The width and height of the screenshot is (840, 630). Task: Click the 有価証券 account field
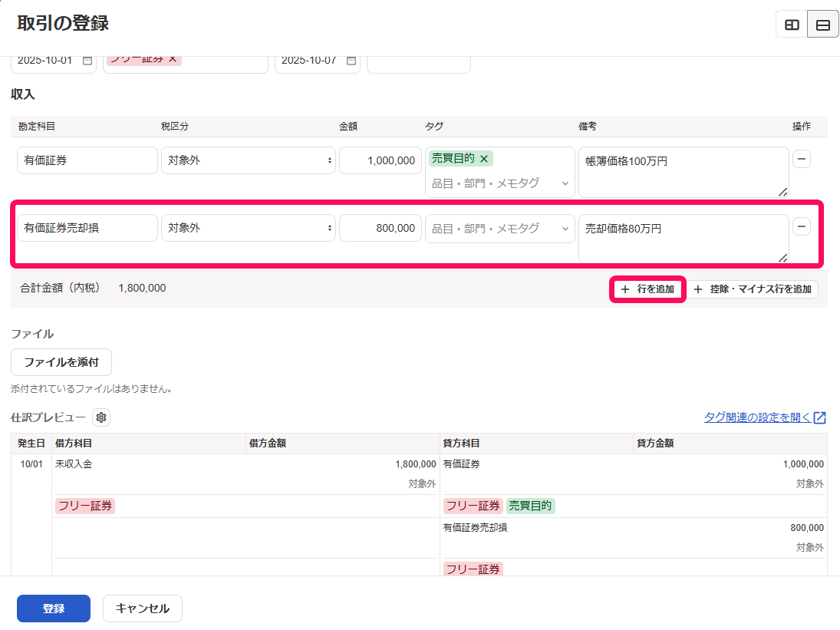click(87, 160)
